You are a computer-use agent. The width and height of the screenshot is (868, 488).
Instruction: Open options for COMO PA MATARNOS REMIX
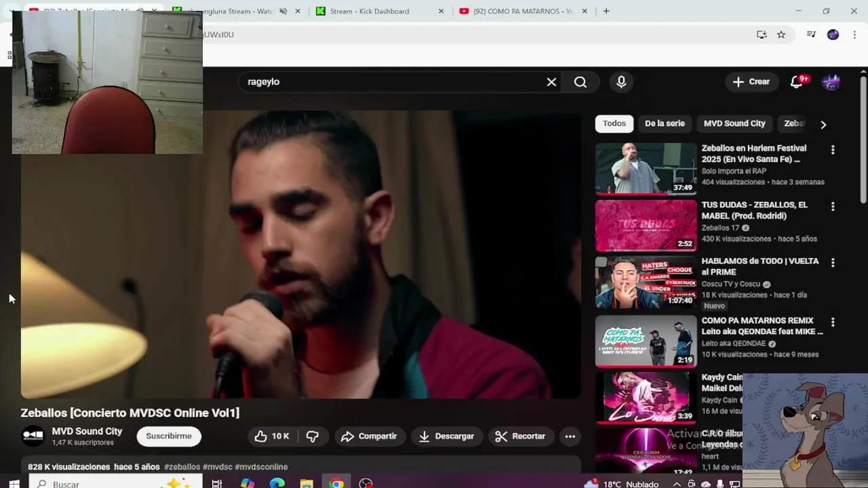click(x=833, y=322)
